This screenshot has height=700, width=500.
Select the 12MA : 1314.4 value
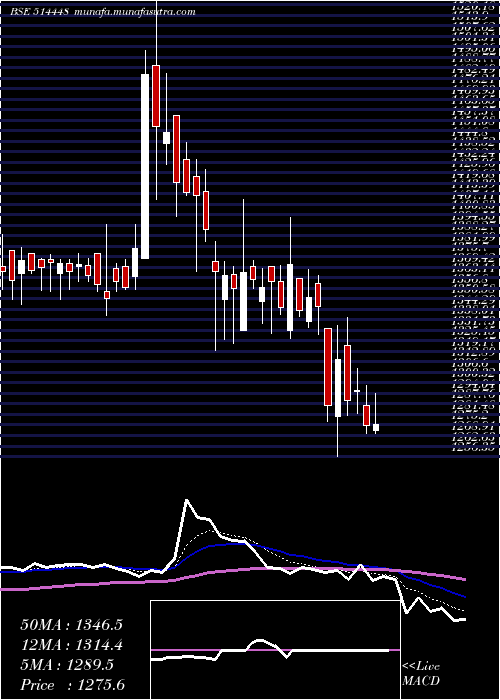click(x=71, y=645)
